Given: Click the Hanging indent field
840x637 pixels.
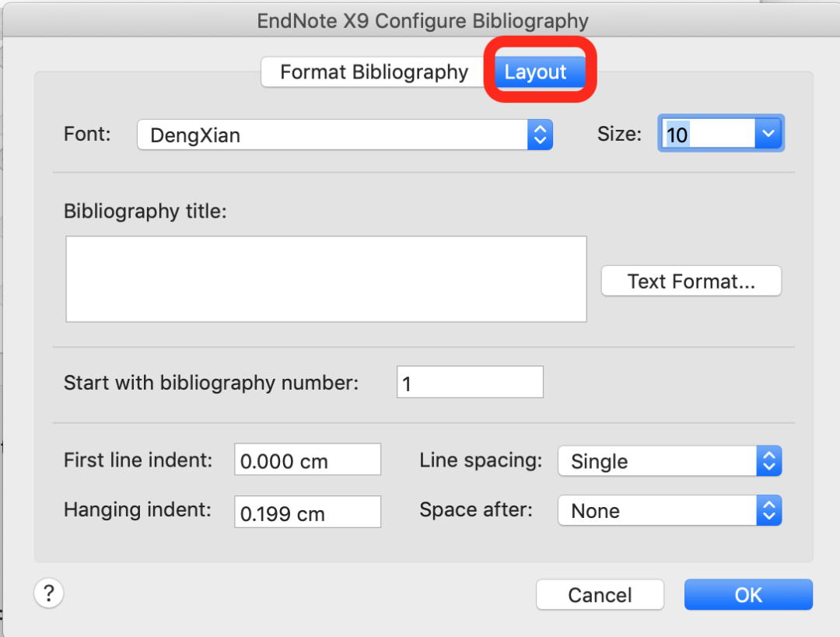Looking at the screenshot, I should tap(307, 513).
